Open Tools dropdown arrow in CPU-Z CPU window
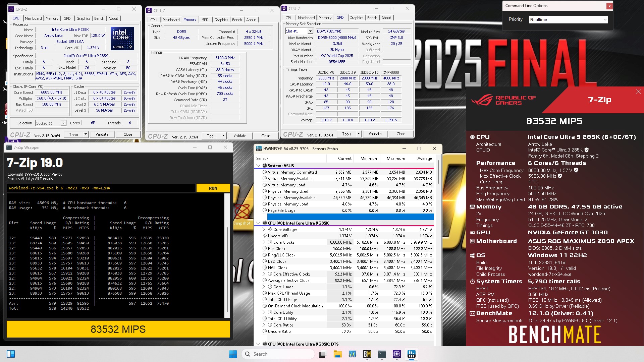 (86, 134)
